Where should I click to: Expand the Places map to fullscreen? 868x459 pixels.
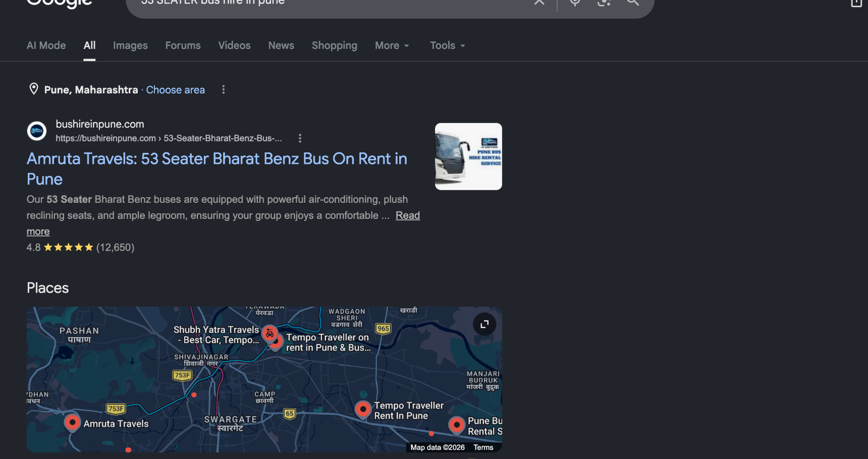tap(484, 324)
